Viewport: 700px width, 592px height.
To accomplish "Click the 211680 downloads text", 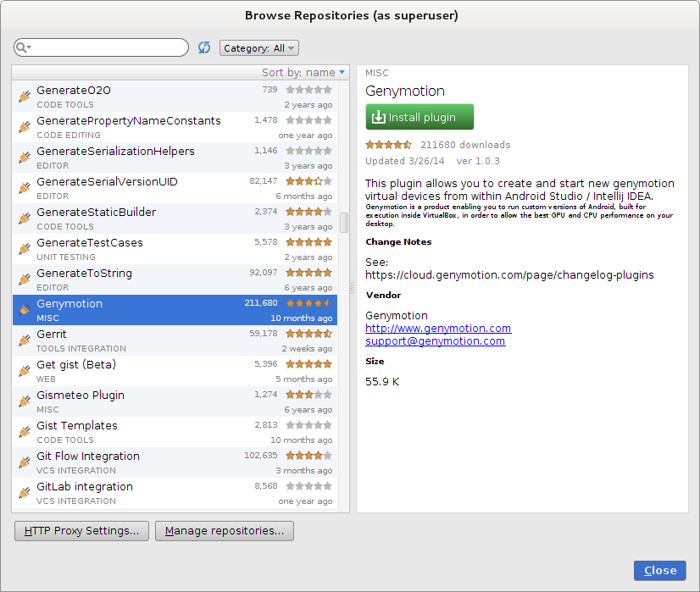I will (465, 145).
